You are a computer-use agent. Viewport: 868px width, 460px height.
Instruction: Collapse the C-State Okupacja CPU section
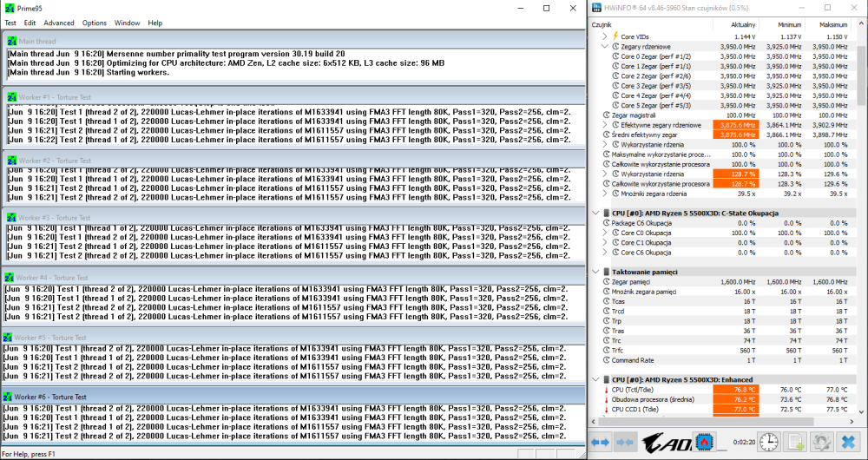(x=595, y=214)
